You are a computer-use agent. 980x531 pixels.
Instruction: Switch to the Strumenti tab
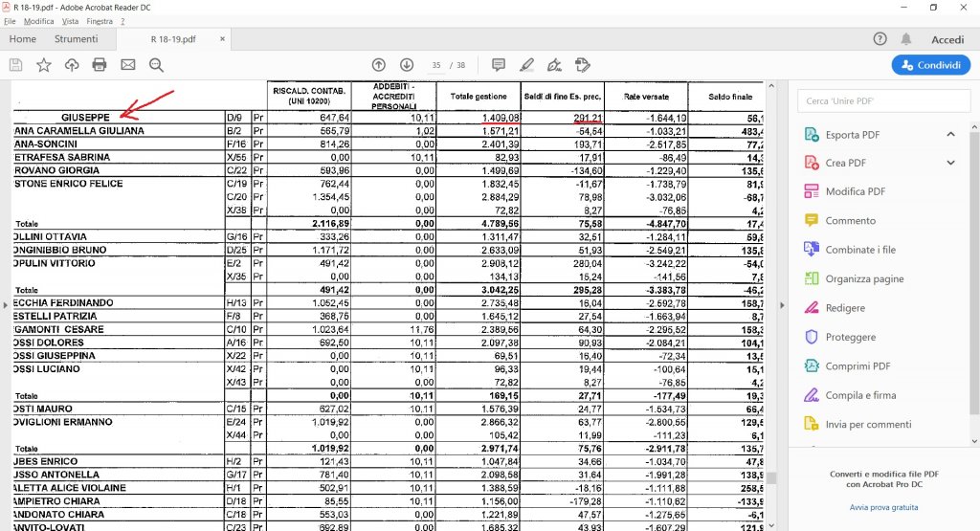tap(77, 38)
